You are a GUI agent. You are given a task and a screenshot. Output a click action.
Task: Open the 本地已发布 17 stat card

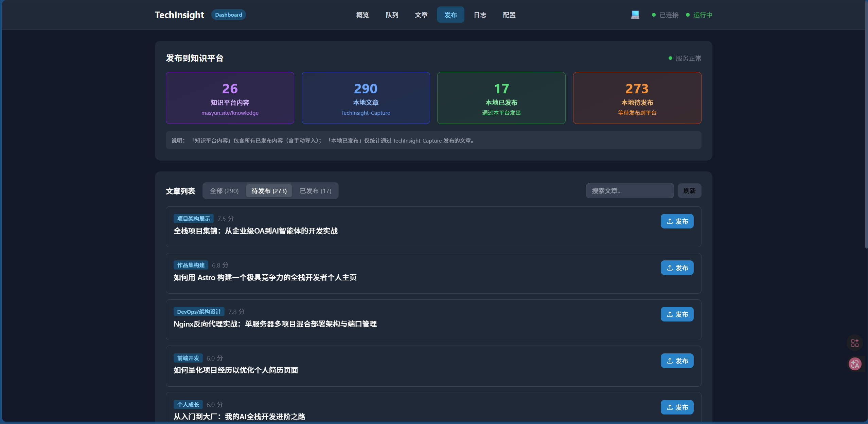[501, 98]
